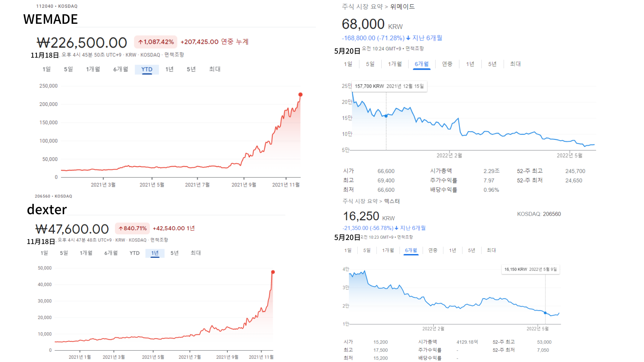Click the 1,087.42% gain badge
This screenshot has height=362, width=644.
coord(156,42)
